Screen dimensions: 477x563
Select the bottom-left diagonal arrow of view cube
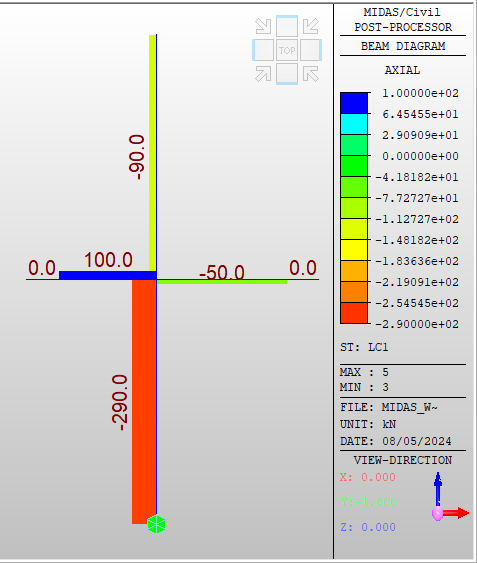(263, 74)
